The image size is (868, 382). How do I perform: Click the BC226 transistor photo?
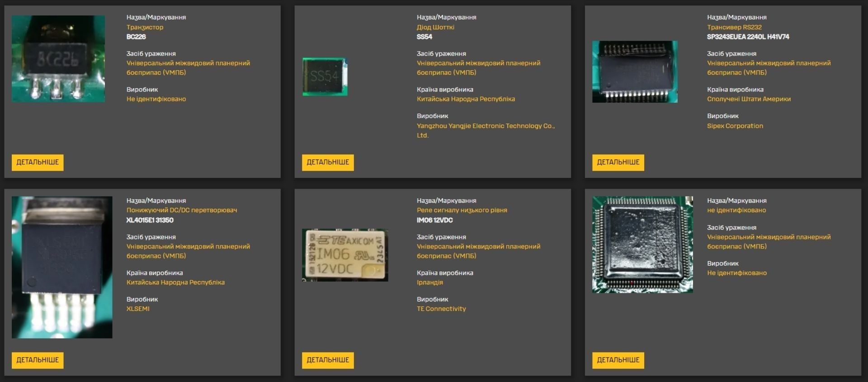point(58,59)
